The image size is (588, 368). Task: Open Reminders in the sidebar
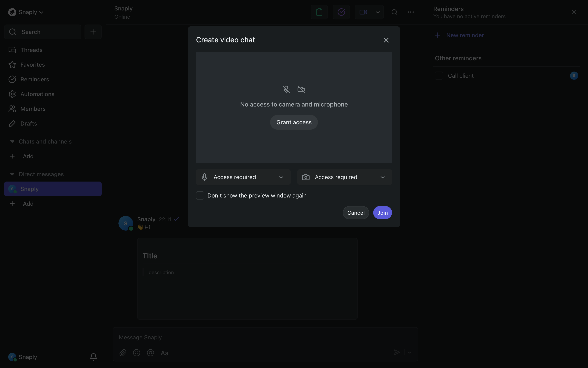53,79
